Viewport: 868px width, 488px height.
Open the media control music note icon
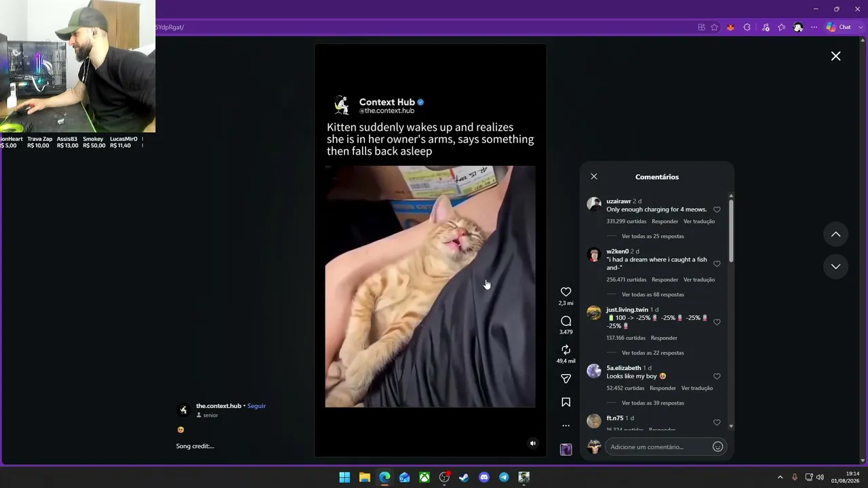[766, 27]
